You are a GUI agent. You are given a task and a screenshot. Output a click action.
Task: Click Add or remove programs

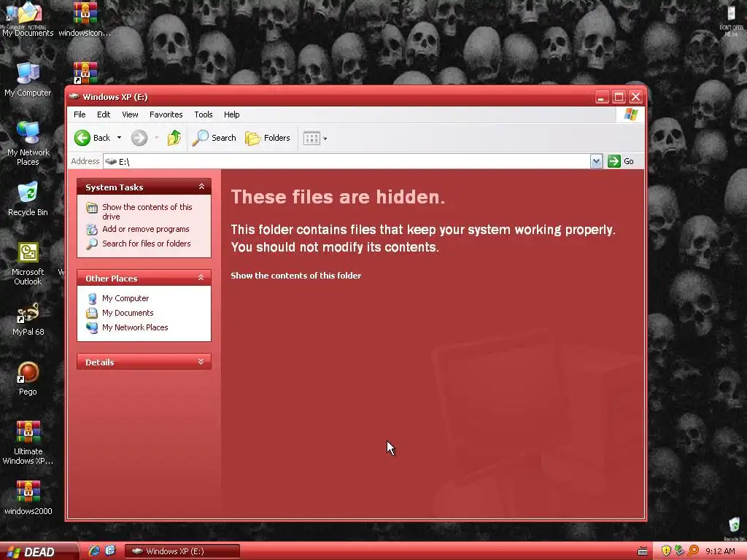(145, 229)
